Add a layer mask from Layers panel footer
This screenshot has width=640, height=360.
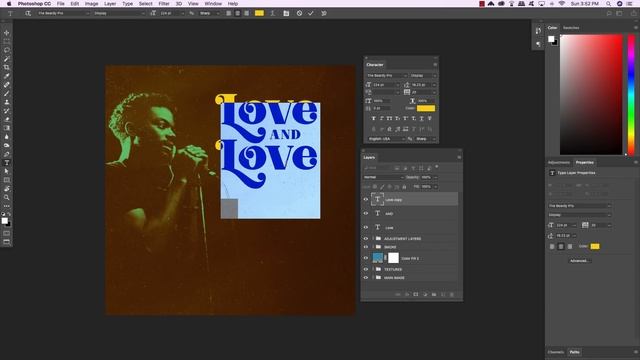[x=416, y=294]
